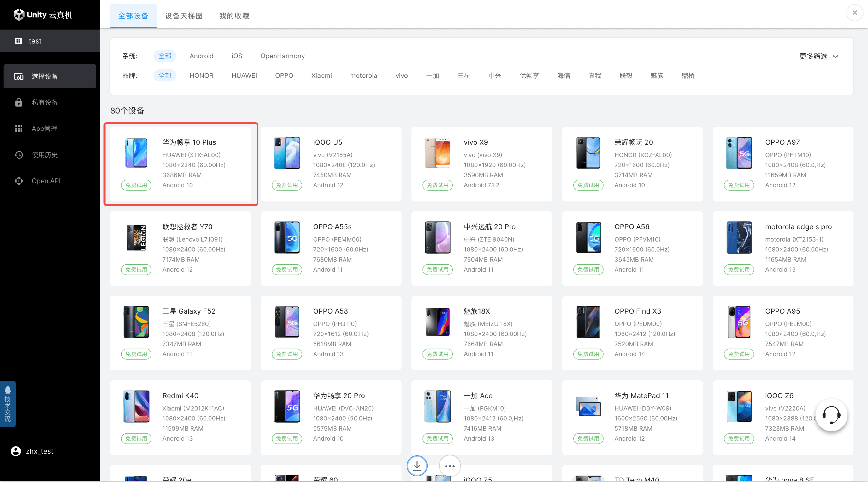The image size is (868, 482).
Task: Expand the 更多筛选 dropdown
Action: [813, 56]
